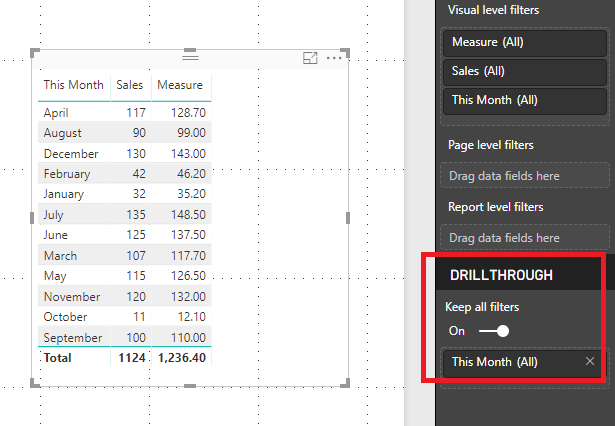Click the Sales value 42 for February
This screenshot has width=615, height=426.
139,174
